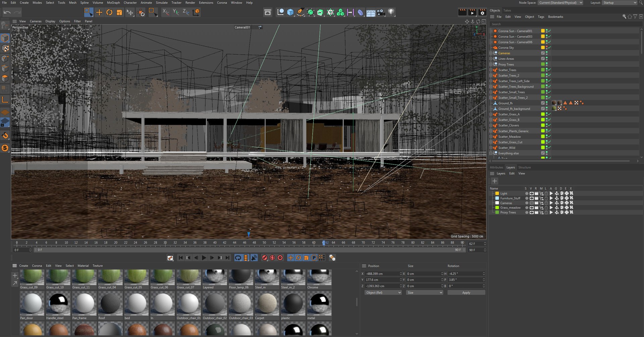The width and height of the screenshot is (644, 337).
Task: Click the Camera object icon
Action: 381,12
